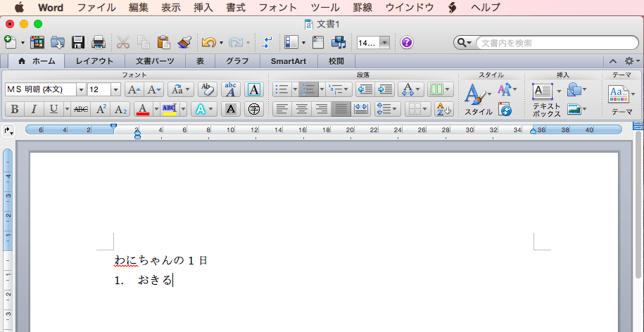
Task: Click the red font color swatch
Action: [x=143, y=109]
